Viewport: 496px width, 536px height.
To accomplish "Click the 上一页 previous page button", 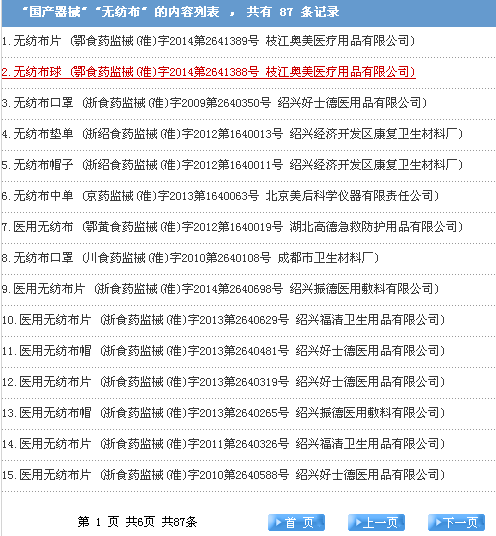I will 376,522.
